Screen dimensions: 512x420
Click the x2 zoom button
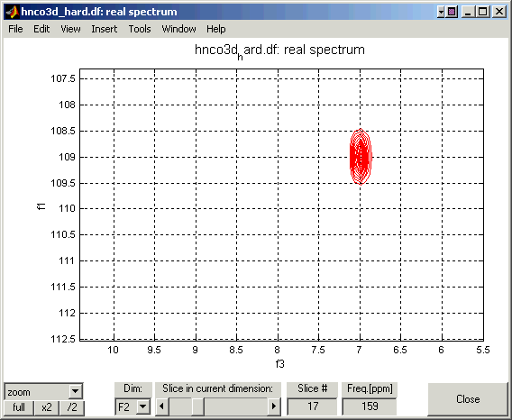(x=47, y=407)
